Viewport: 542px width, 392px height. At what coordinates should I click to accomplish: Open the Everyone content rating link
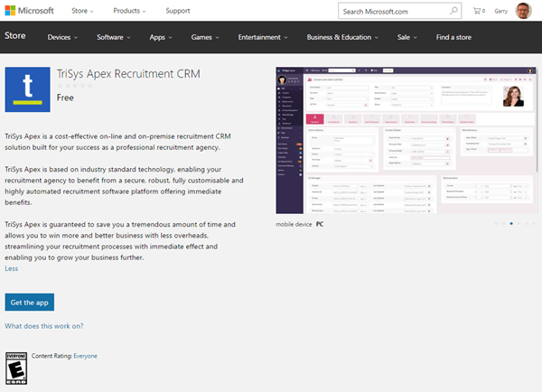point(86,356)
